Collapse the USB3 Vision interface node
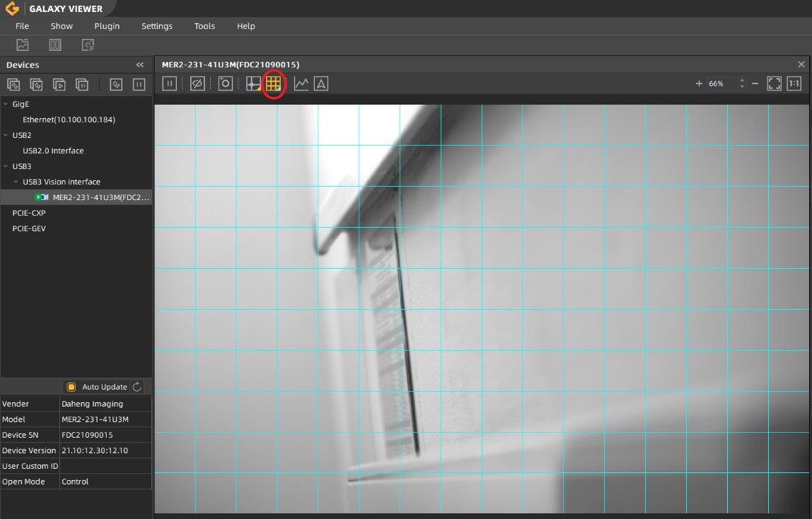Image resolution: width=812 pixels, height=519 pixels. point(16,182)
